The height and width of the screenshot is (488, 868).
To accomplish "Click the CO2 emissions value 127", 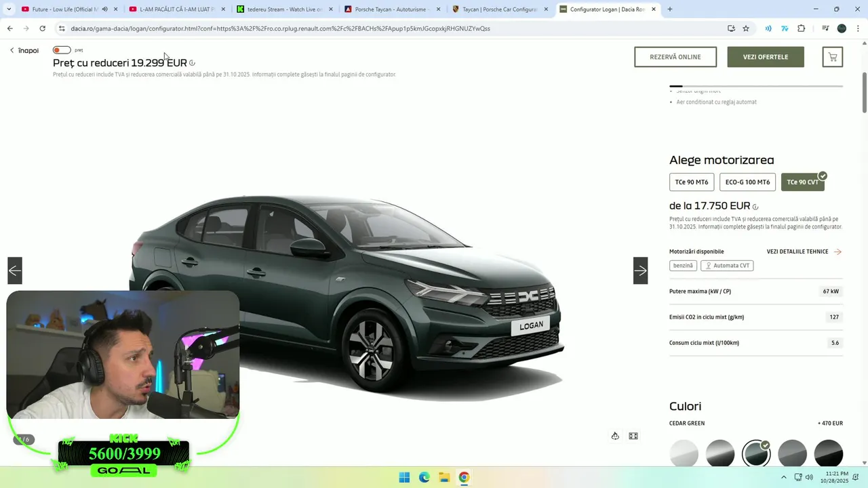I will (x=834, y=317).
